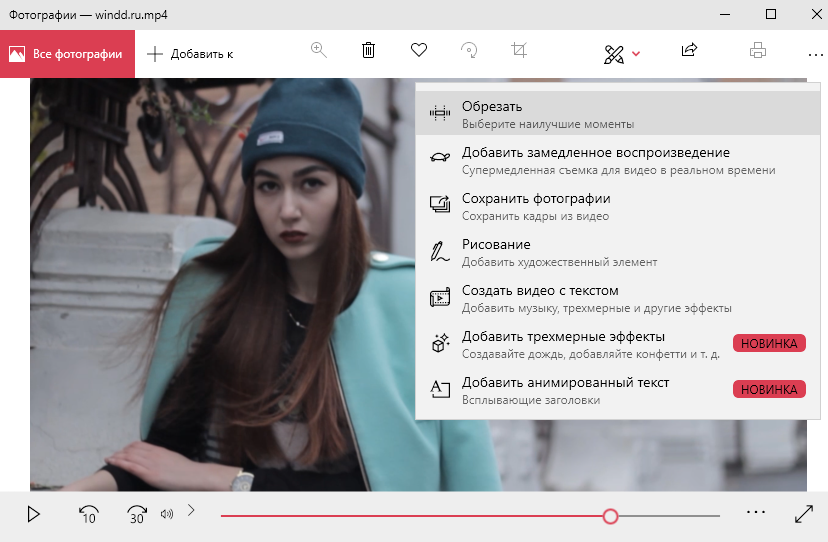The width and height of the screenshot is (828, 542).
Task: Click the zoom magnifier icon
Action: [319, 50]
